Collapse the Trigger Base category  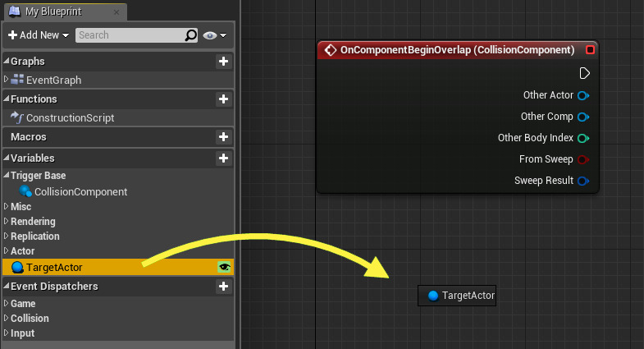(7, 175)
